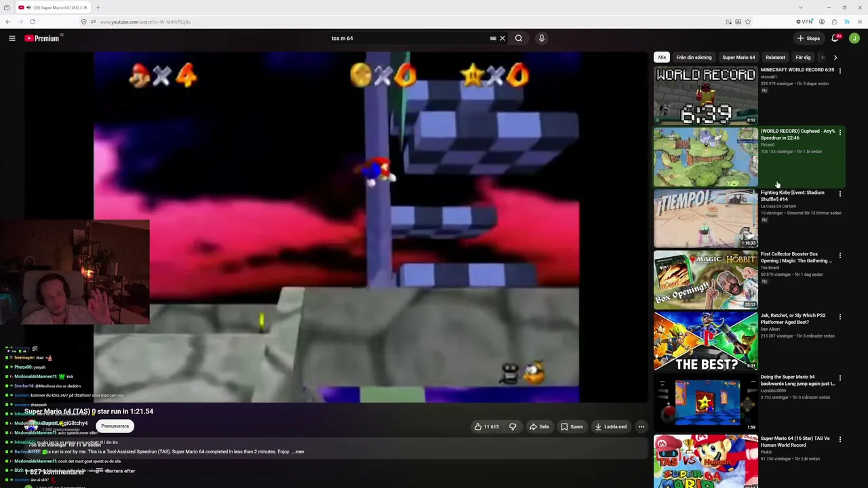Image resolution: width=868 pixels, height=488 pixels.
Task: Open more actions menu beside Ladda ned
Action: coord(642,426)
